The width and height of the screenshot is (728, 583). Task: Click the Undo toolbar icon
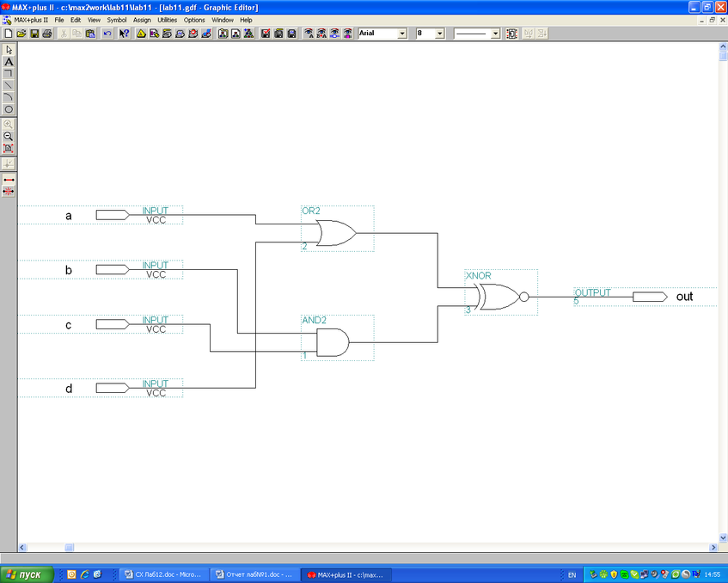pos(107,34)
